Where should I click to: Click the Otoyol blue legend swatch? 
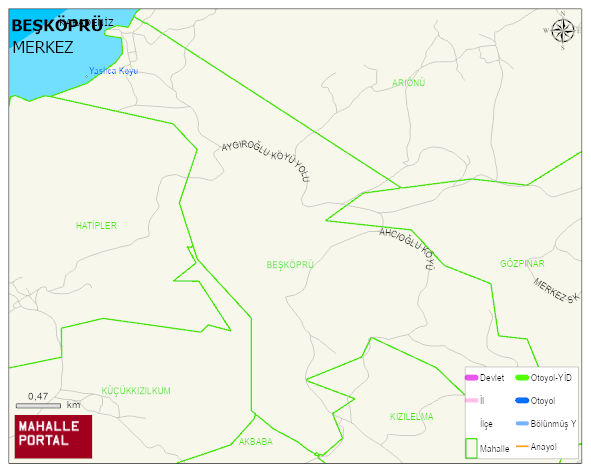[x=522, y=400]
